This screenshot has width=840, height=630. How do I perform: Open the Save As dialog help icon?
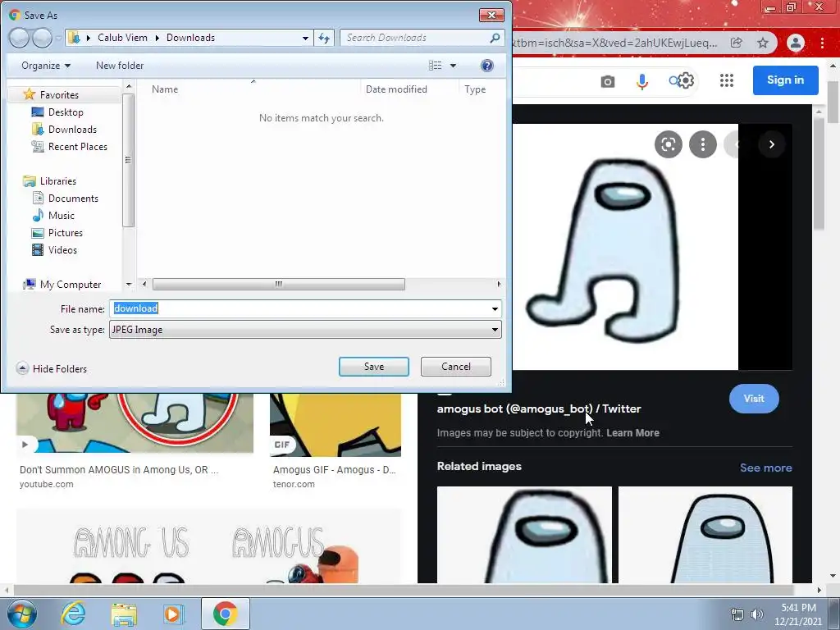(x=487, y=66)
